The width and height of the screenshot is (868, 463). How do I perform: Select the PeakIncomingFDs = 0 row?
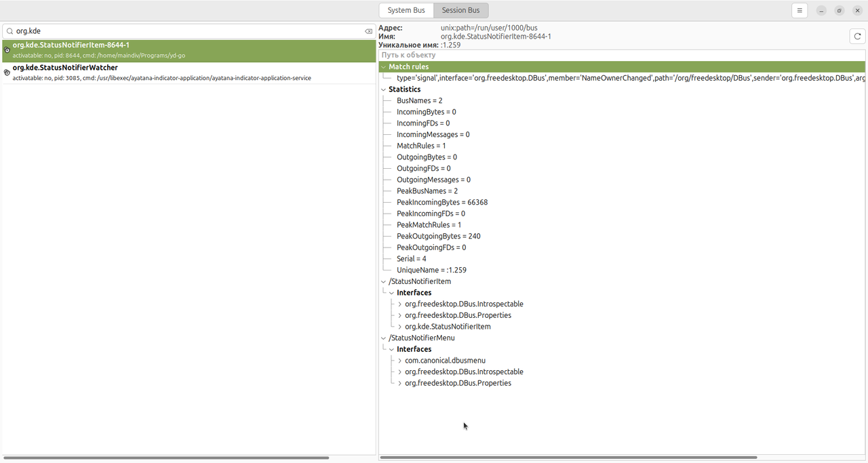tap(622, 214)
